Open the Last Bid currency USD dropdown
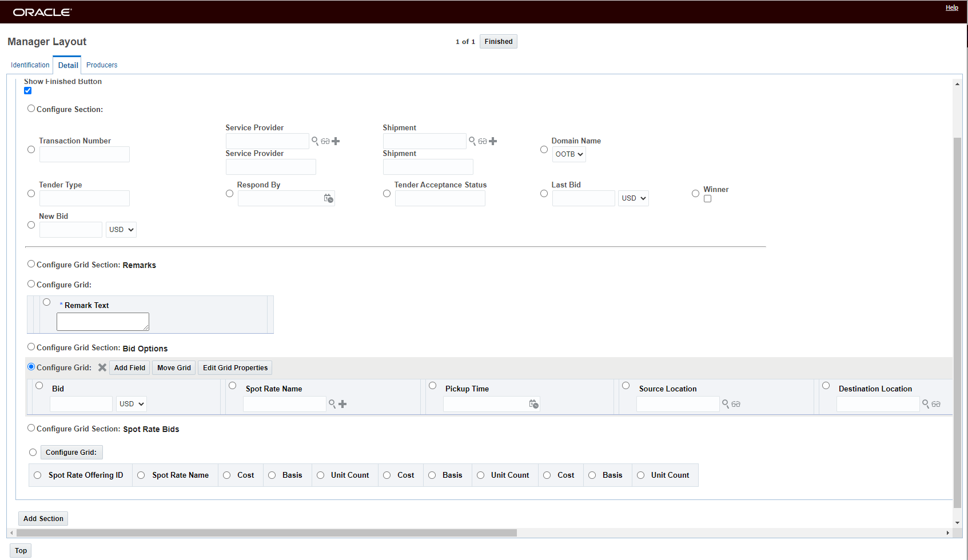This screenshot has height=560, width=968. pyautogui.click(x=634, y=198)
